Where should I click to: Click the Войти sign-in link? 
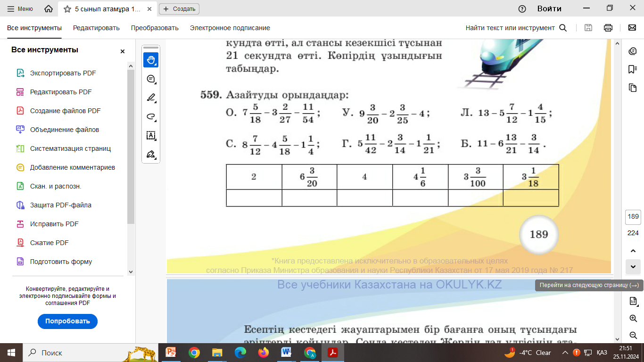tap(549, 9)
